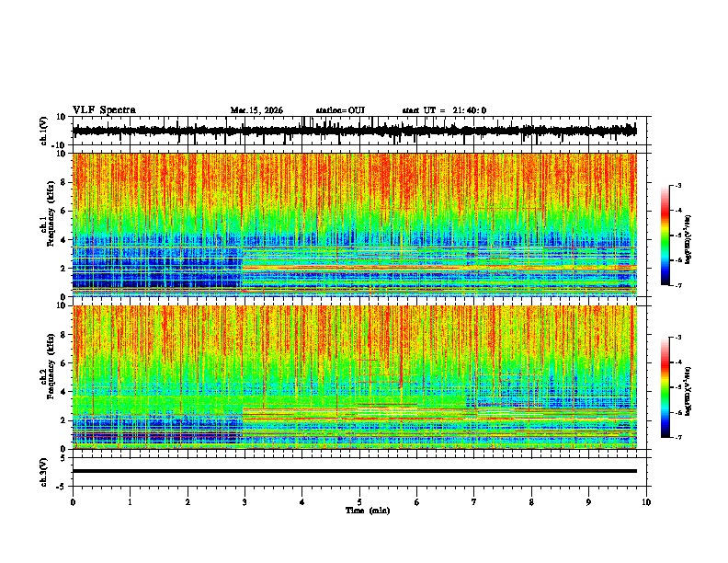Click the "2" kHz tick on ch.2 spectrogram axis
The image size is (728, 563).
[x=64, y=420]
